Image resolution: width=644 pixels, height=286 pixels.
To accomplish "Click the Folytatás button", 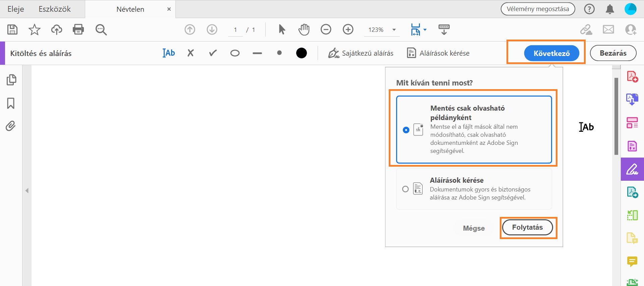I will pyautogui.click(x=527, y=227).
